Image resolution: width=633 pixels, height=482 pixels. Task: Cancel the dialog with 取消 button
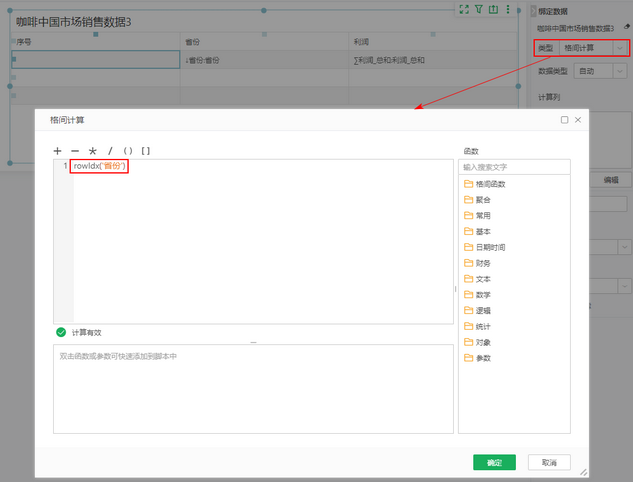click(549, 462)
